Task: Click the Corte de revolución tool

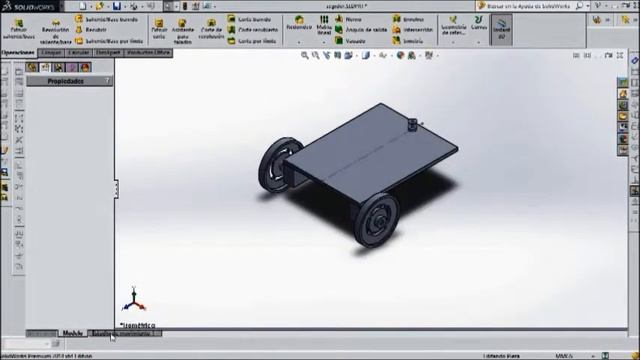Action: [x=211, y=29]
